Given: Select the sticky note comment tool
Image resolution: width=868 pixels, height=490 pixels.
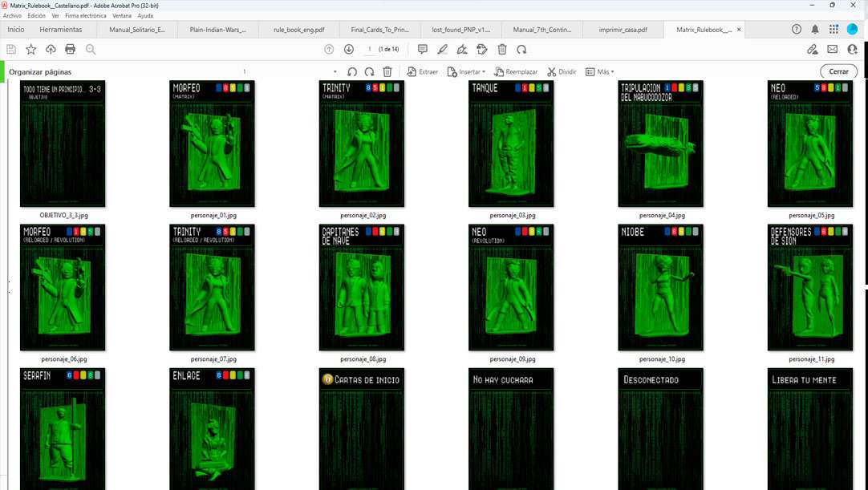Looking at the screenshot, I should (423, 50).
